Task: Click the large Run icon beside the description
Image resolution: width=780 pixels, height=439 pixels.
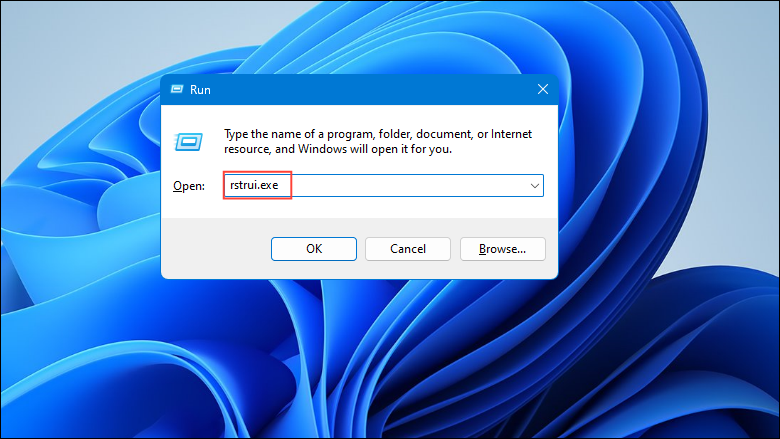Action: pyautogui.click(x=189, y=142)
